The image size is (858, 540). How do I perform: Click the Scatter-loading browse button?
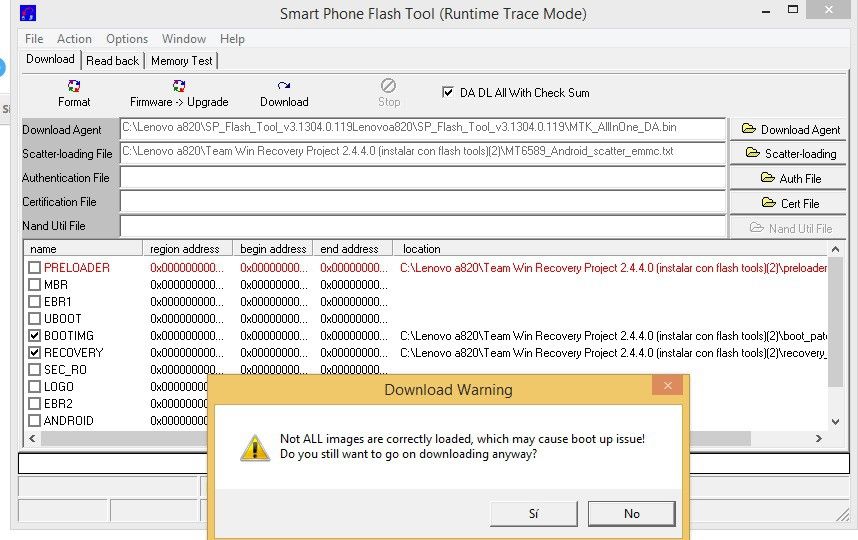[x=788, y=154]
